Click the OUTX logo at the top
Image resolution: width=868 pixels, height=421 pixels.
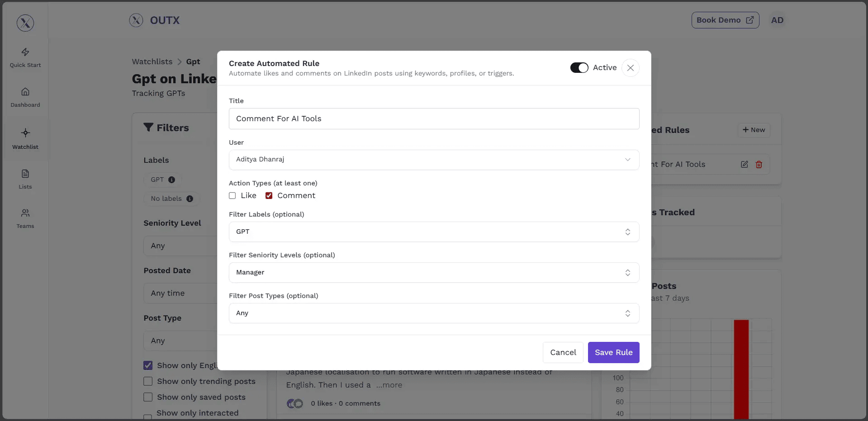154,20
